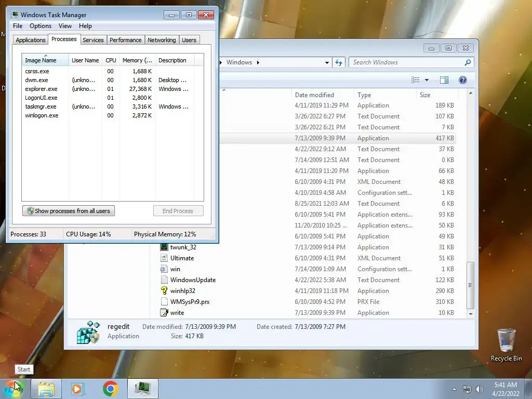Click Task Manager taskbar icon
Viewport: 532px width, 399px height.
[x=143, y=389]
